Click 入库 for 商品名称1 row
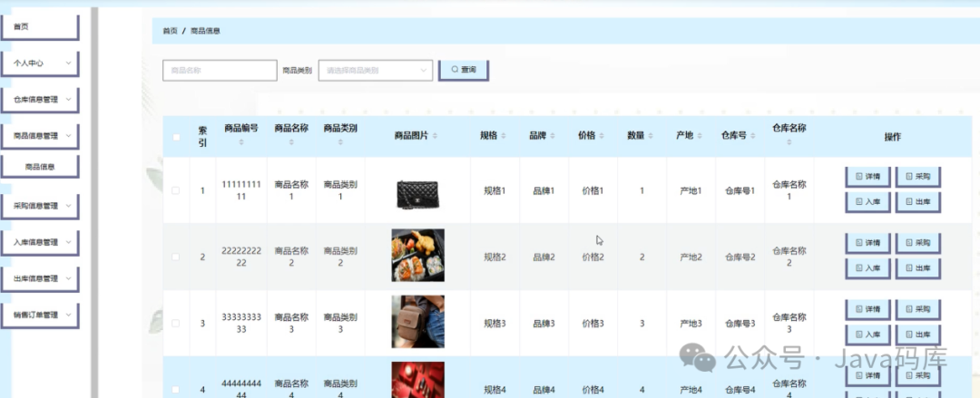The image size is (980, 398). [x=868, y=202]
